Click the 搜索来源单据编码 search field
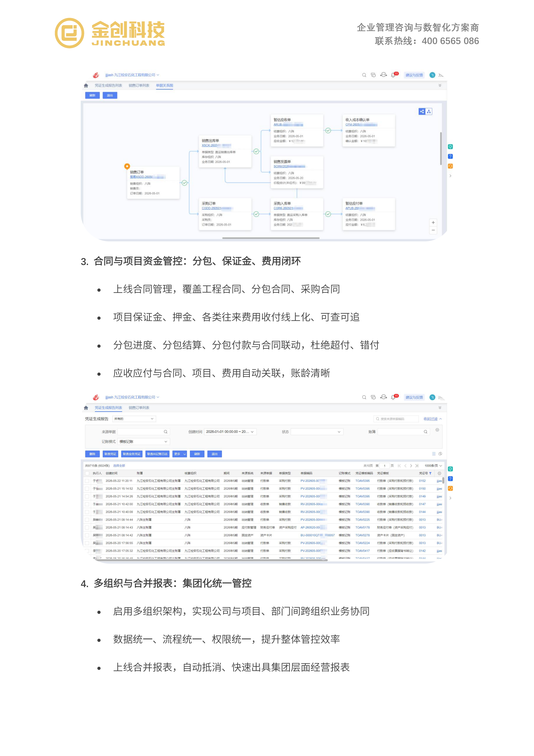This screenshot has width=534, height=756. pyautogui.click(x=396, y=419)
